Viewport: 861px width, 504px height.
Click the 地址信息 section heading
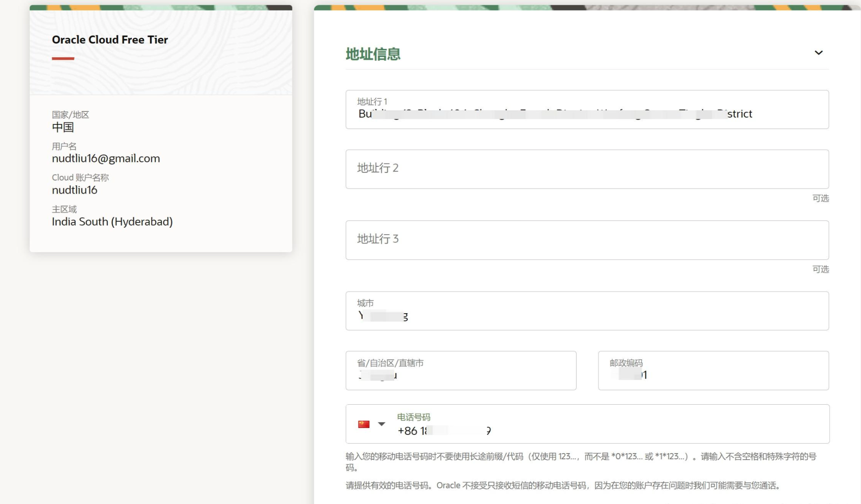tap(373, 54)
